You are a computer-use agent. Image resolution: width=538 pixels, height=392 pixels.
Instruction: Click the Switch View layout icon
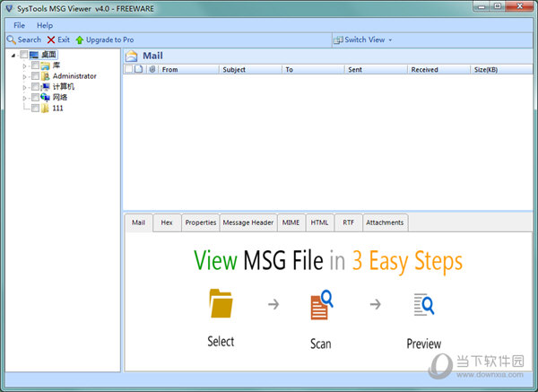338,39
